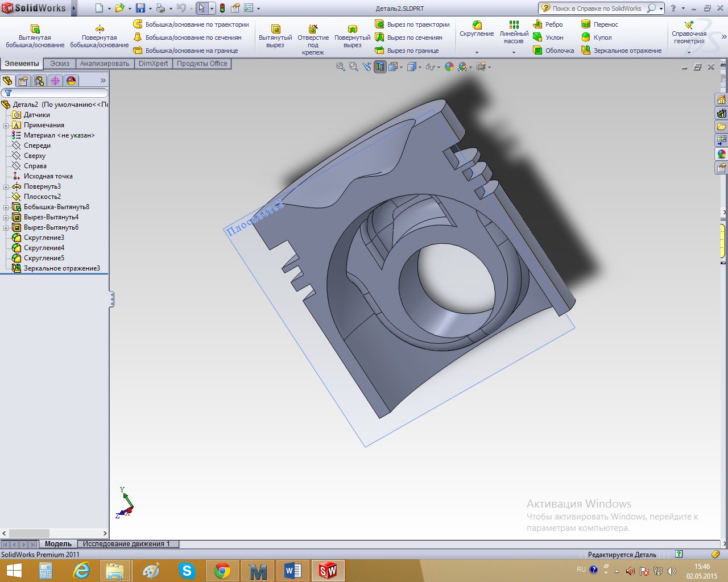
Task: Switch to the Эскиз tab
Action: (x=60, y=64)
